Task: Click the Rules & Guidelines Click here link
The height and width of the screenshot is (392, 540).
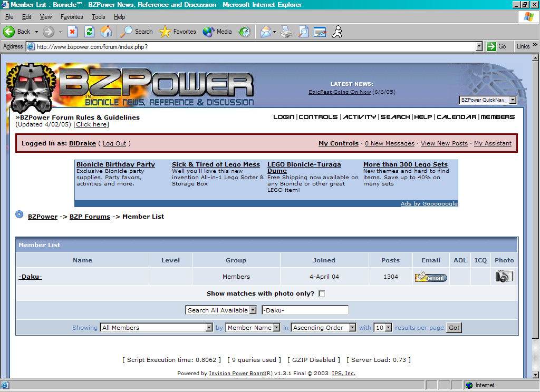Action: click(91, 124)
